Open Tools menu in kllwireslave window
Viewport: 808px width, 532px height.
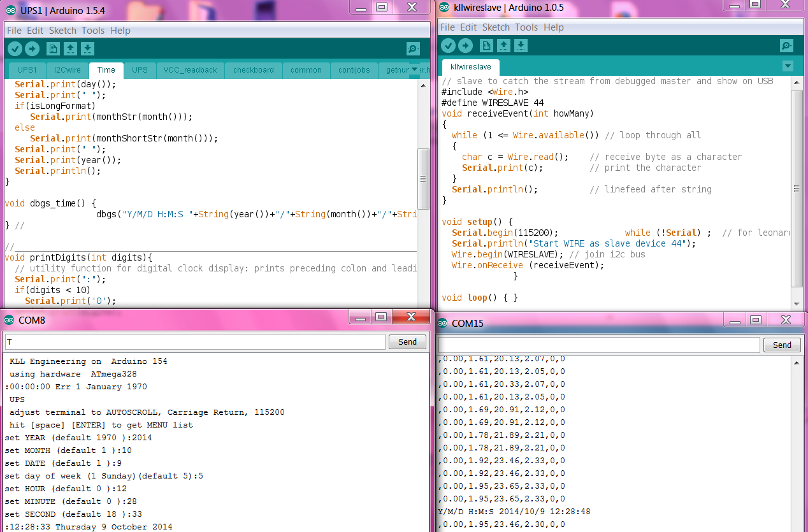pyautogui.click(x=526, y=27)
